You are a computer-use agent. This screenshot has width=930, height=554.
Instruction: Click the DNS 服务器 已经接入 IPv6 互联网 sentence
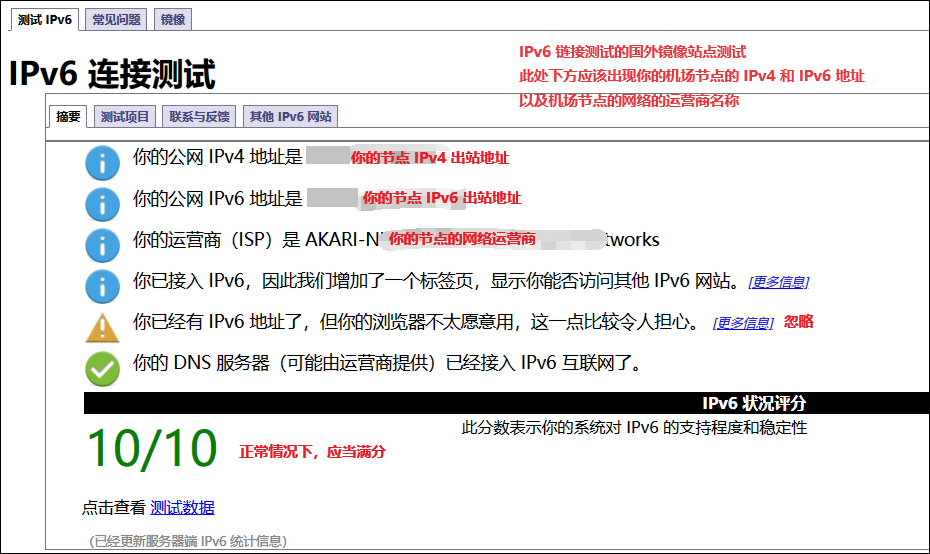[x=388, y=363]
